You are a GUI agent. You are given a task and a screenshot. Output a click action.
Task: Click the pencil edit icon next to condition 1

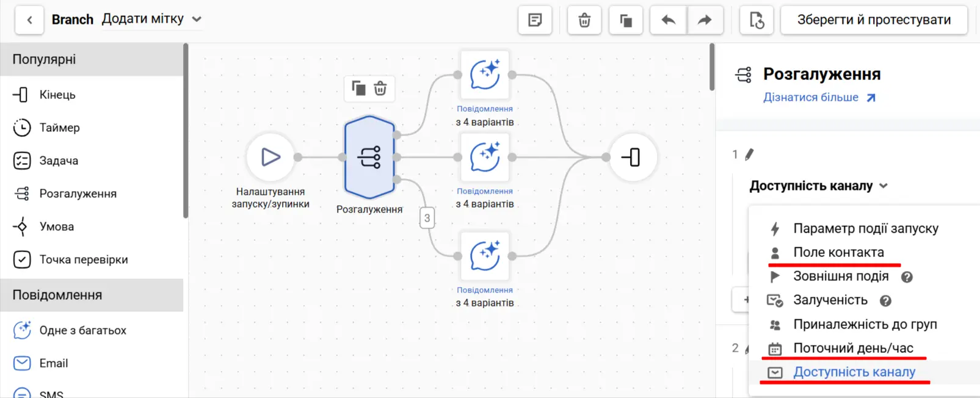tap(749, 154)
